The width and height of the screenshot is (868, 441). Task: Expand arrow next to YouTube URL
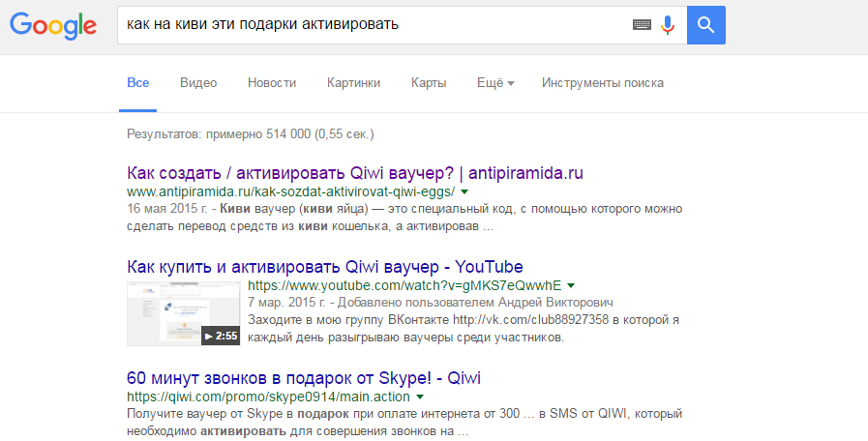[571, 286]
